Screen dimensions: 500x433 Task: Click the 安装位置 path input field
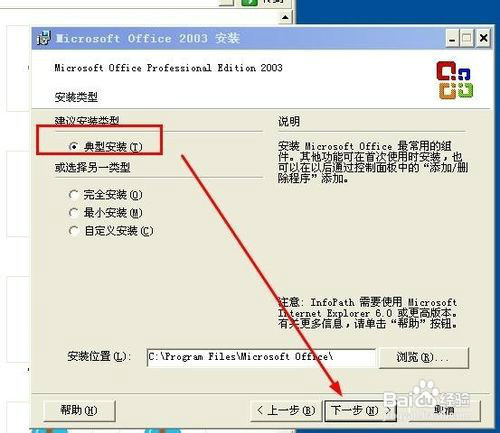point(261,357)
